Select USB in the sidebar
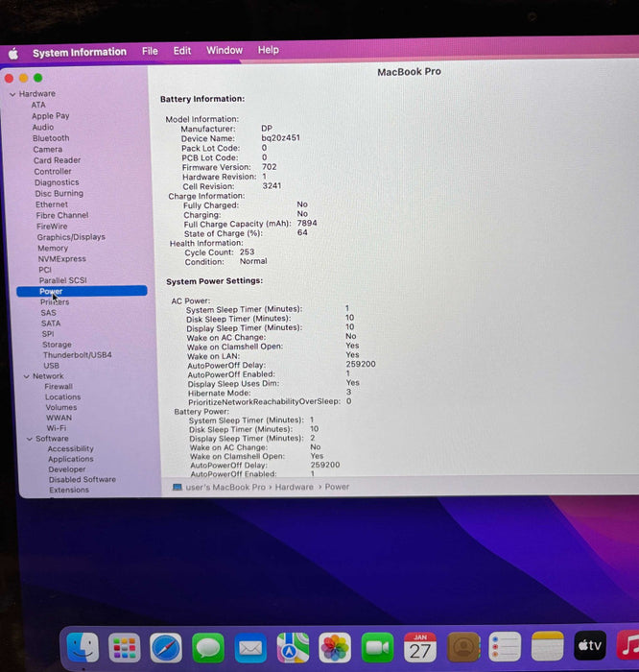Screen dimensions: 639x672 [52, 366]
